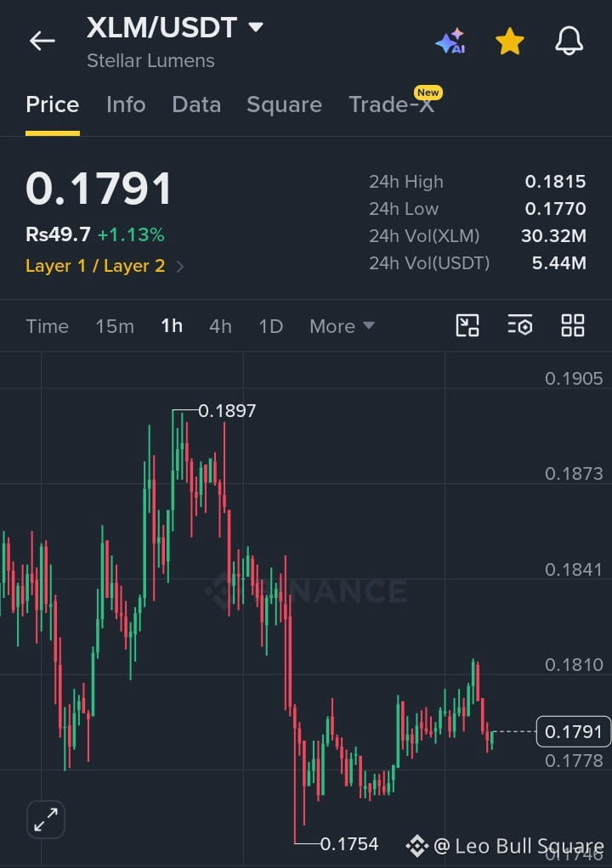The image size is (612, 868).
Task: Toggle the yellow favorite star
Action: (x=509, y=42)
